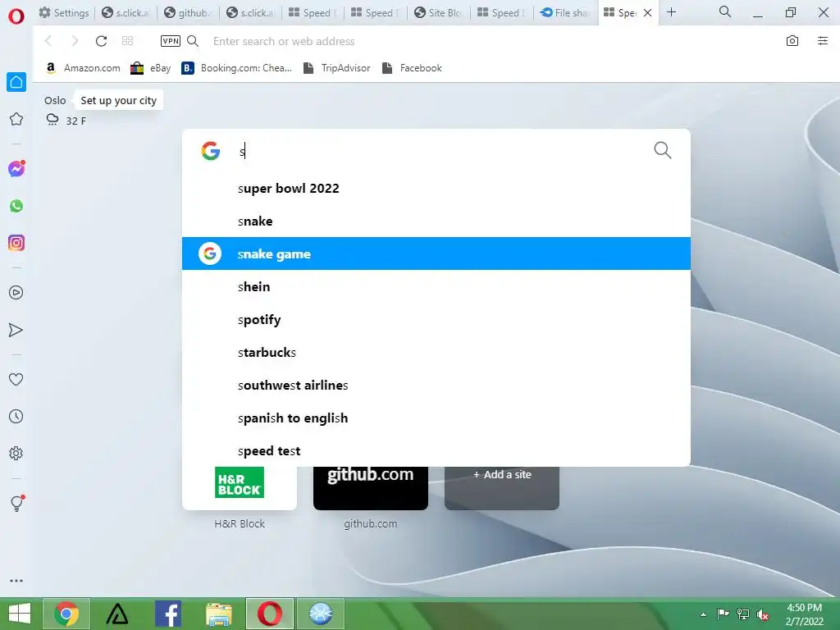Viewport: 840px width, 630px height.
Task: Go forward with the forward arrow
Action: 75,41
